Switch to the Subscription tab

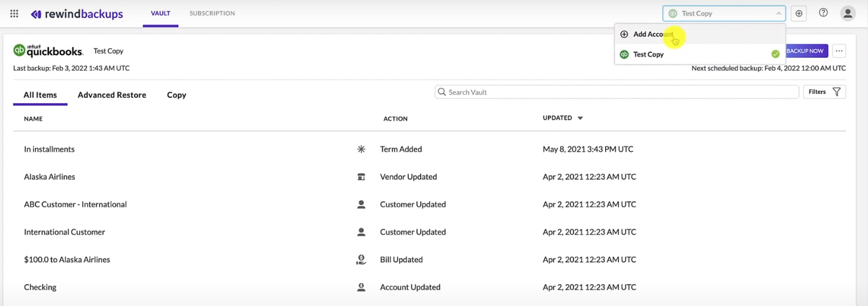(212, 13)
